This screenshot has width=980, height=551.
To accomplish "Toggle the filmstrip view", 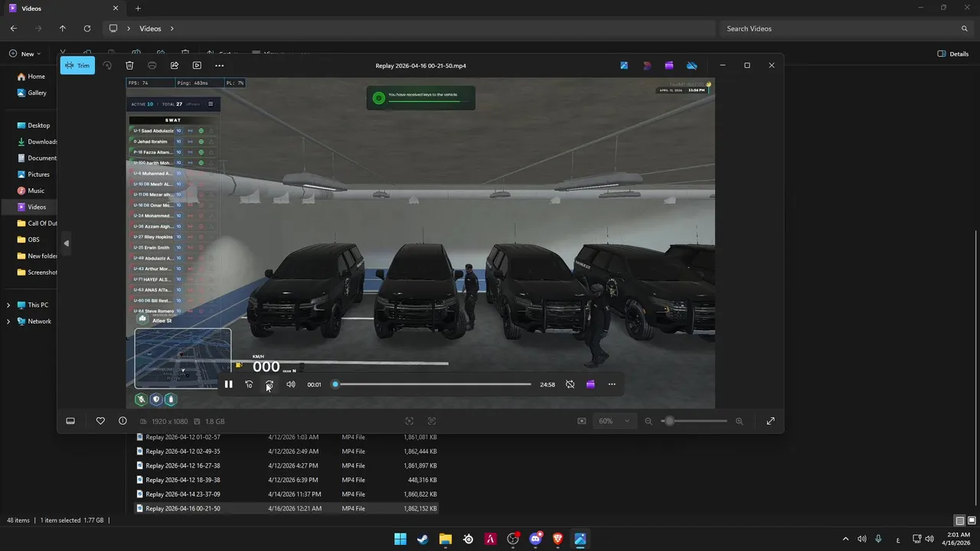I will pyautogui.click(x=70, y=421).
